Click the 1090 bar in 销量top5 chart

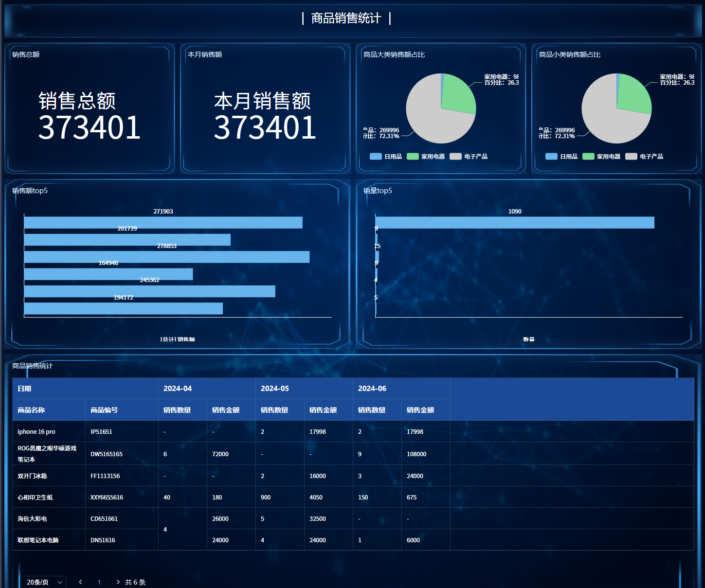pos(514,223)
